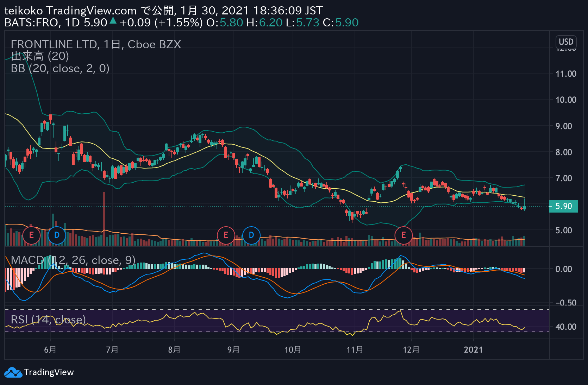
Task: Click the L:5.73 low value in header
Action: [x=302, y=23]
